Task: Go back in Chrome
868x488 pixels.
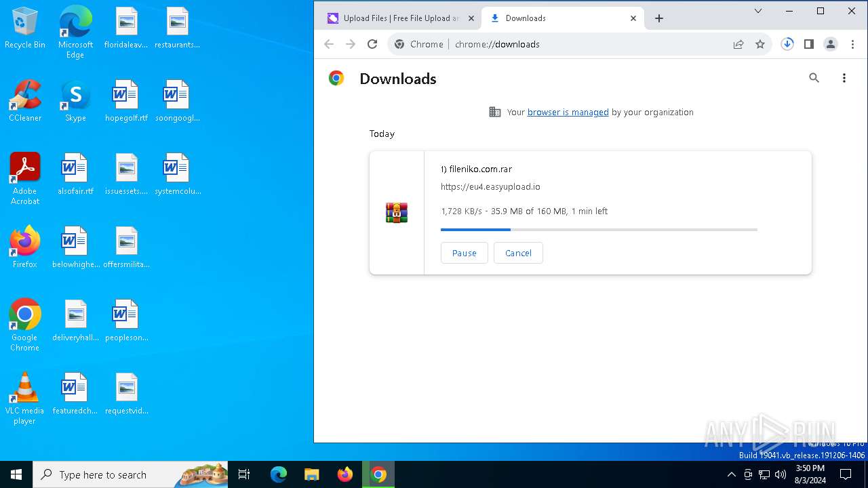Action: [x=329, y=44]
